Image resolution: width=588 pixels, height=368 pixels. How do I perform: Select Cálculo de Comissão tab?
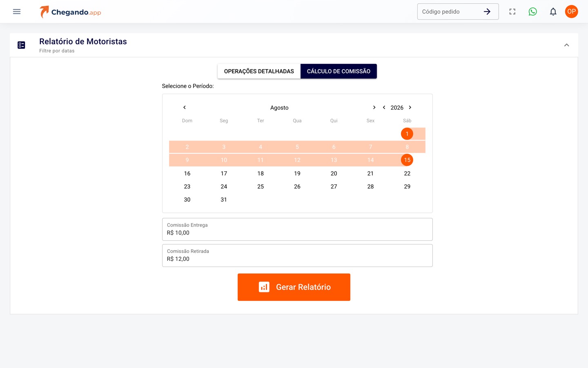tap(339, 71)
